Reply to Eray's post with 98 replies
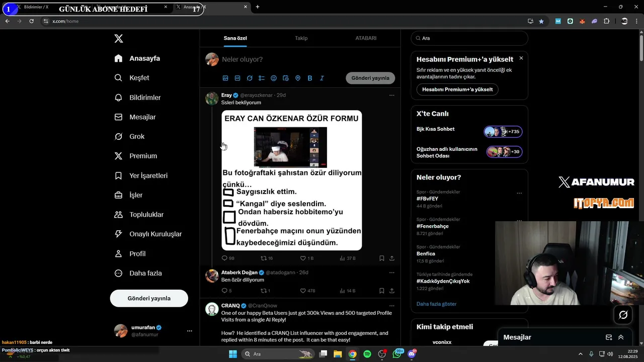The height and width of the screenshot is (362, 644). click(x=228, y=258)
